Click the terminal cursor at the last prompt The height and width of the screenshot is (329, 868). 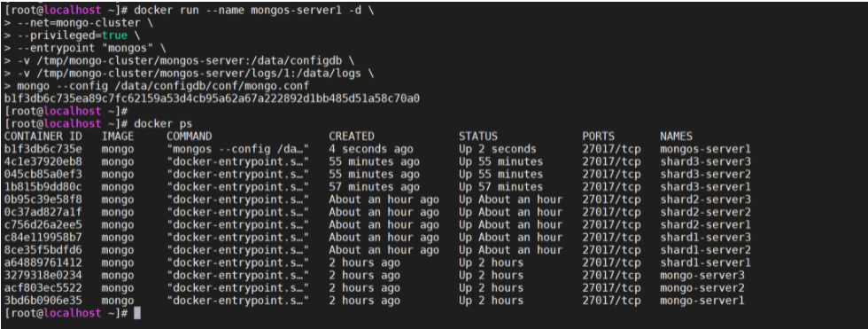click(137, 314)
